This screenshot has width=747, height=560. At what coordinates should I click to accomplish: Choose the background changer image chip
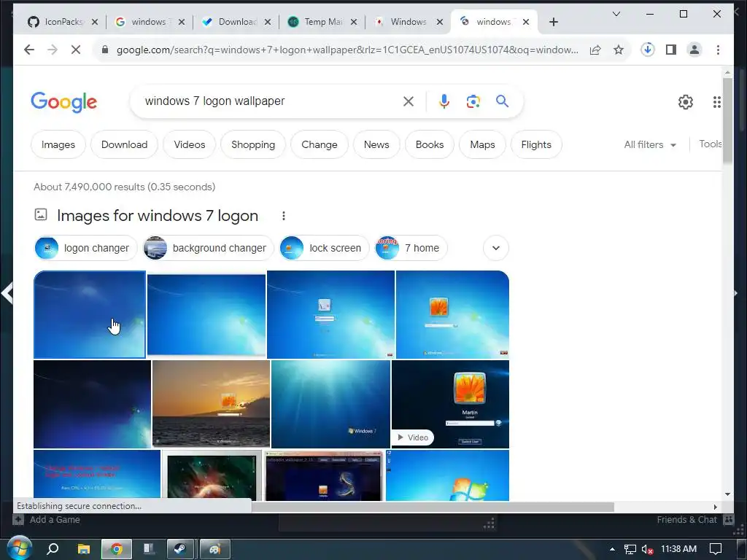tap(208, 248)
